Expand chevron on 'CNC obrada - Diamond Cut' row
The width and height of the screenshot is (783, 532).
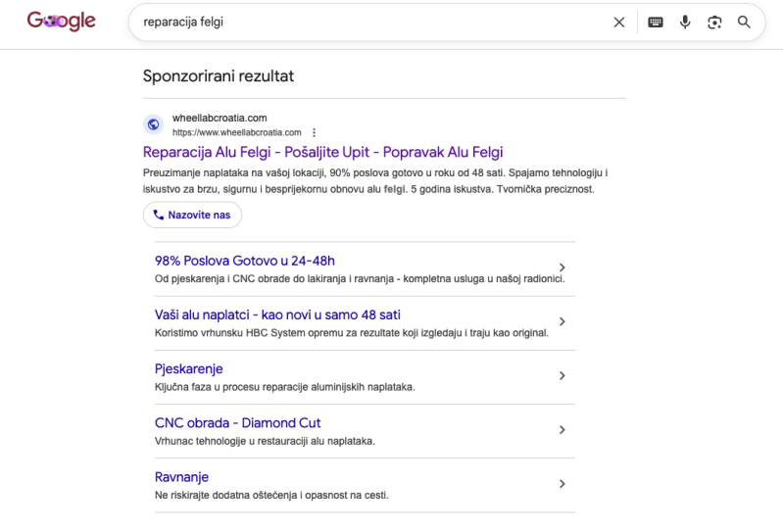click(x=563, y=430)
